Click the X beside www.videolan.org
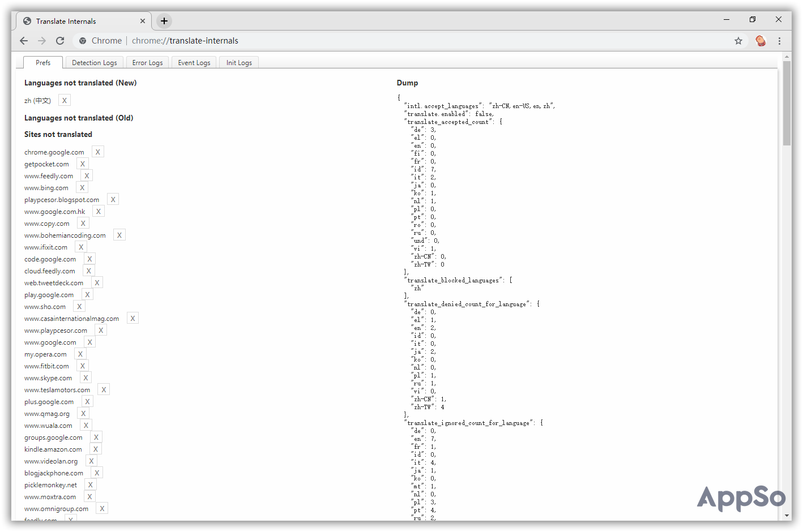 pos(91,461)
